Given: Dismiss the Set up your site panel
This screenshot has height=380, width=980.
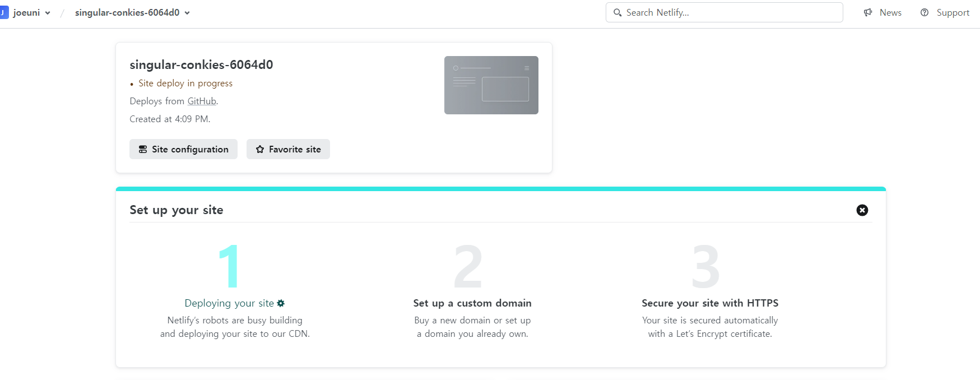Looking at the screenshot, I should 862,210.
